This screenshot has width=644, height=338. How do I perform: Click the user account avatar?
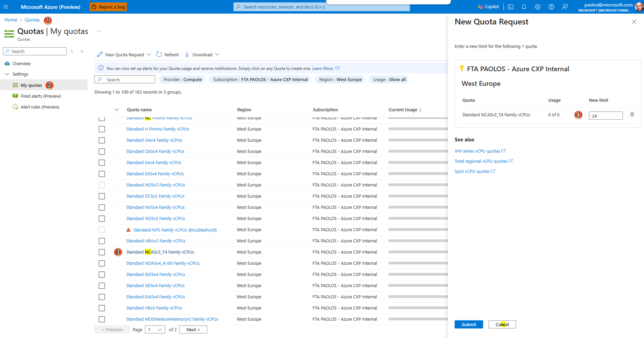639,7
